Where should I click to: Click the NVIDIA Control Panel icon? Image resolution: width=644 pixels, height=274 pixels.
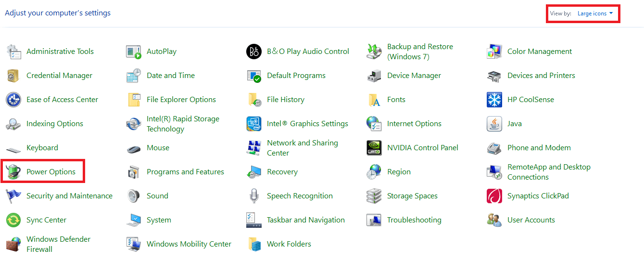[x=374, y=148]
